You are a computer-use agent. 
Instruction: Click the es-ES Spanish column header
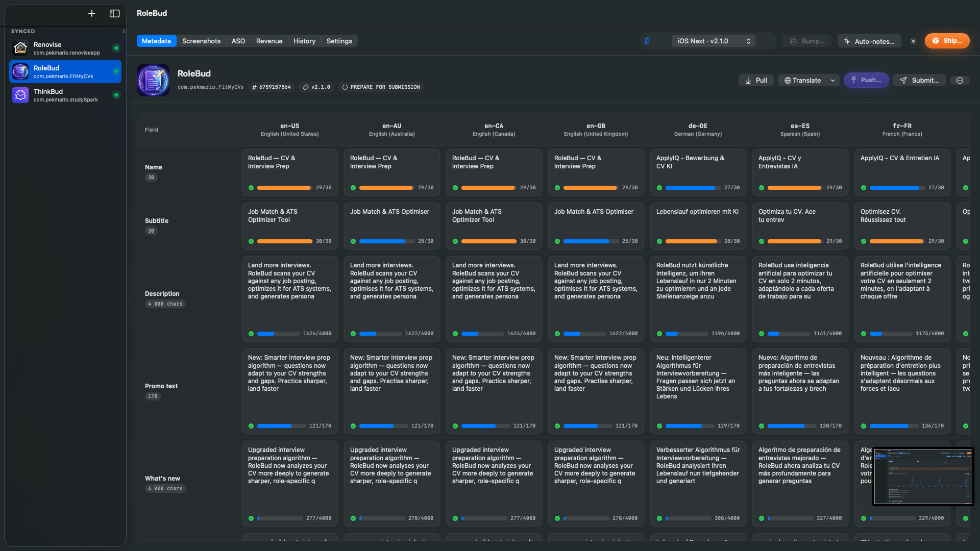800,130
